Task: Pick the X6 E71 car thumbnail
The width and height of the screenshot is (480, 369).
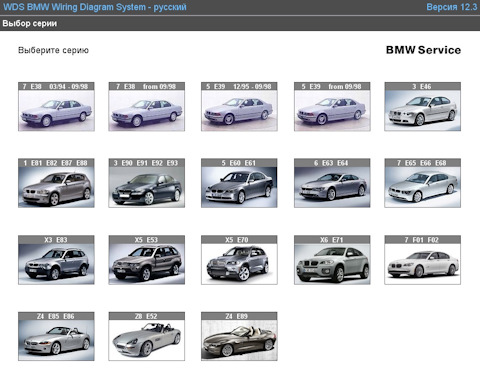Action: [x=332, y=260]
